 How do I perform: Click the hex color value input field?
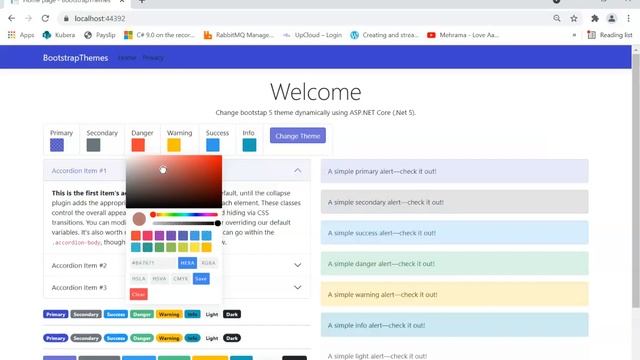pos(153,263)
